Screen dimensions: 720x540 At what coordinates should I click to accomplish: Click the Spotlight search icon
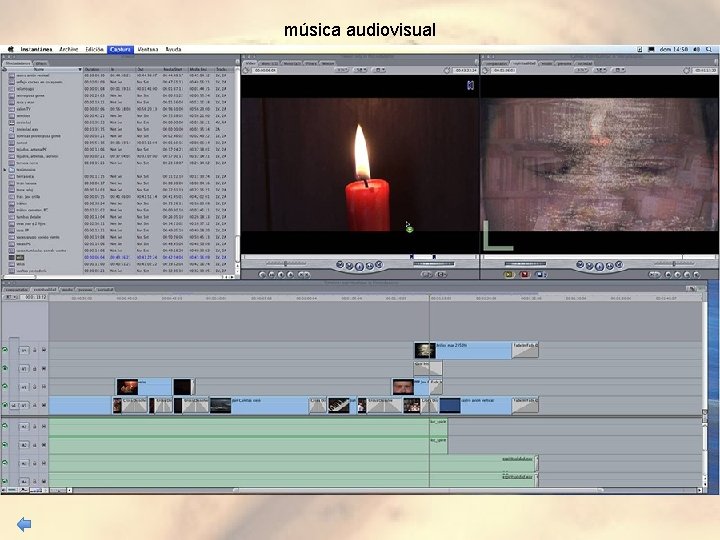tap(709, 49)
